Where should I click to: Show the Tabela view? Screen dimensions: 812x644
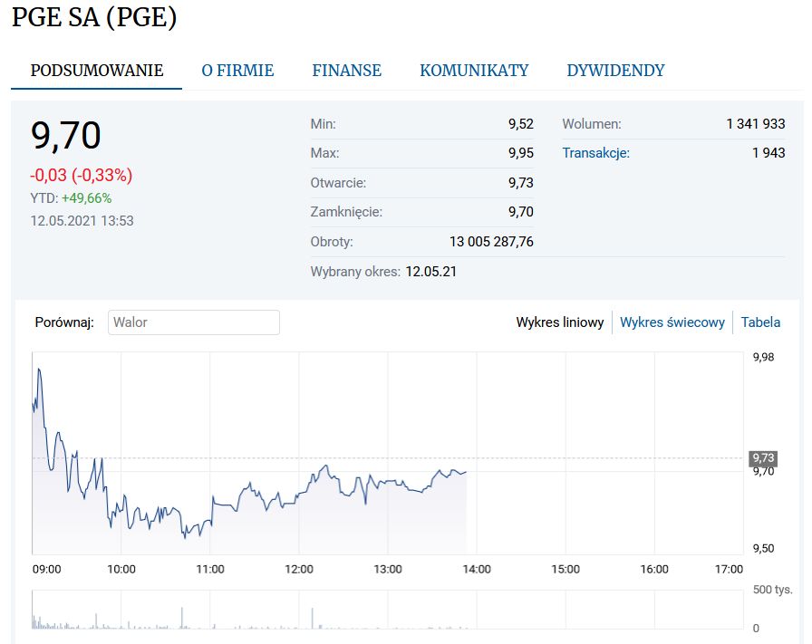(760, 322)
